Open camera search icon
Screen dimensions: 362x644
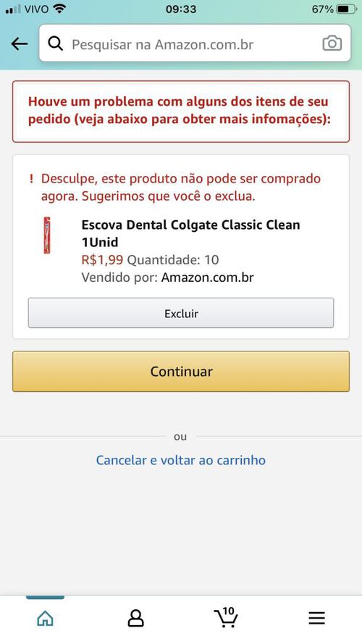[x=332, y=43]
